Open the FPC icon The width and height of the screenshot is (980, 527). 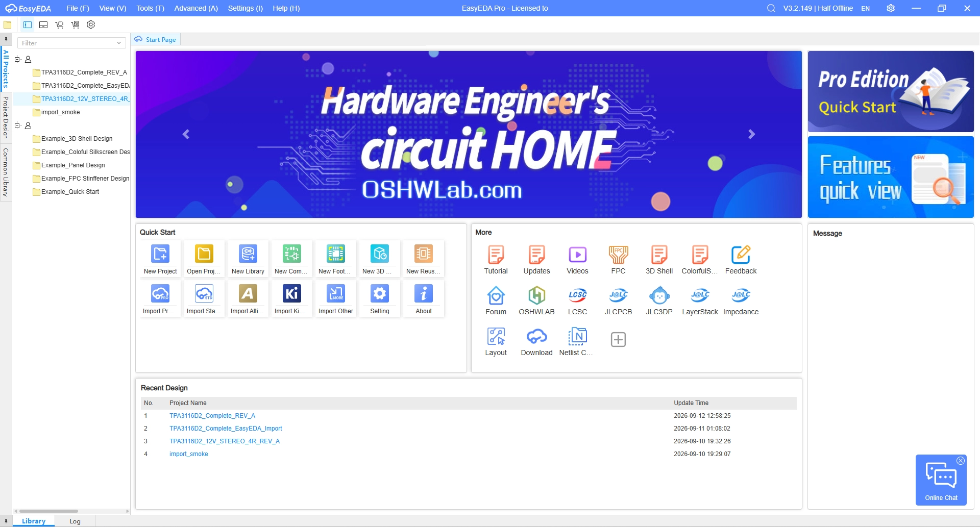click(x=619, y=255)
